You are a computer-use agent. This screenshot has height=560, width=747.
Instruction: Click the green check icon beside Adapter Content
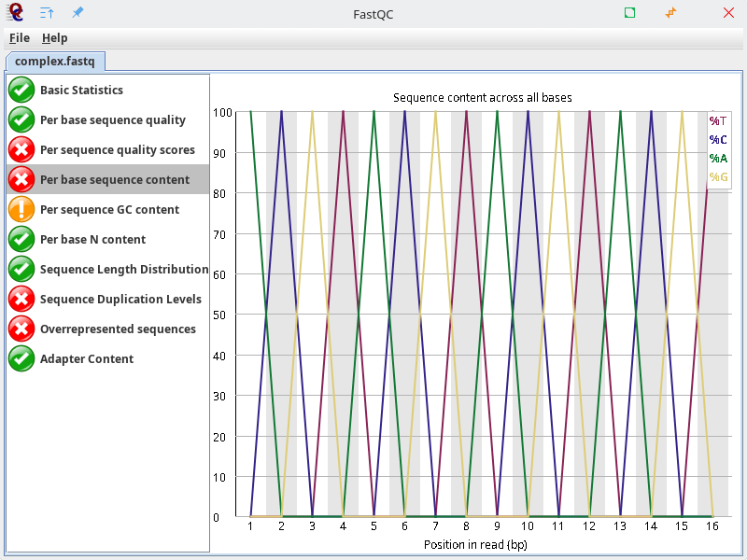click(21, 358)
